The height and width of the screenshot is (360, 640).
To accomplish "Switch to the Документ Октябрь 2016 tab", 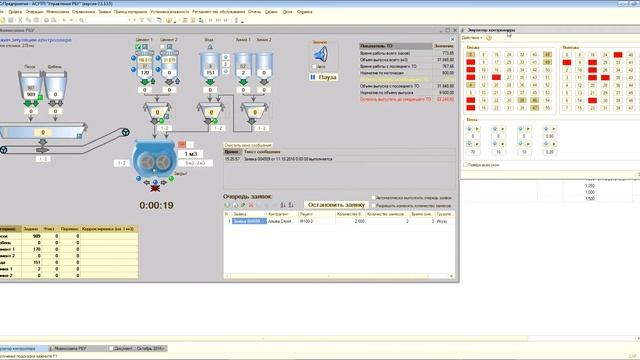I will tap(137, 349).
